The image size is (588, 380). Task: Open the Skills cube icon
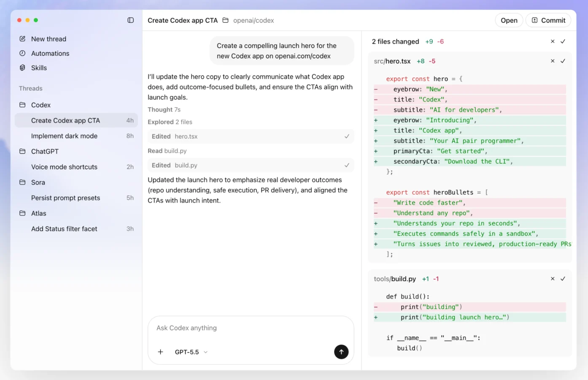(x=22, y=68)
